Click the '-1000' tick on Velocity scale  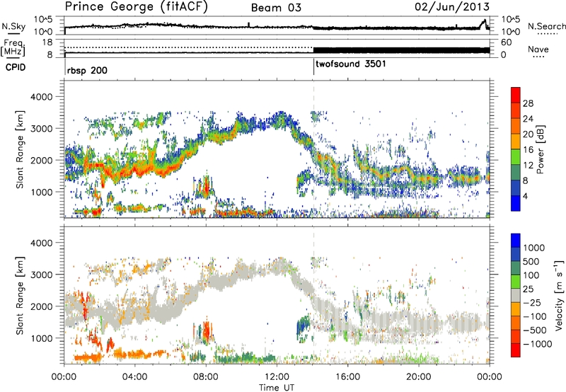click(x=537, y=344)
